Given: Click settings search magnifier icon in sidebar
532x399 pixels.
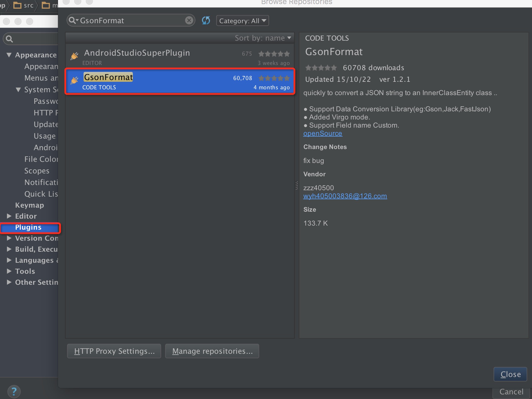Looking at the screenshot, I should coord(9,39).
